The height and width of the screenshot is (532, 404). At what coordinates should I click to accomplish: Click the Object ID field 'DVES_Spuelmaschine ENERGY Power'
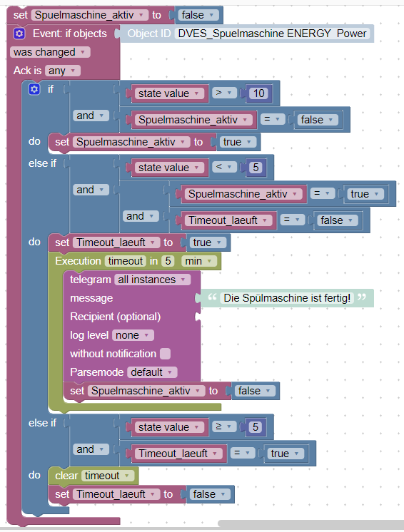pyautogui.click(x=272, y=34)
